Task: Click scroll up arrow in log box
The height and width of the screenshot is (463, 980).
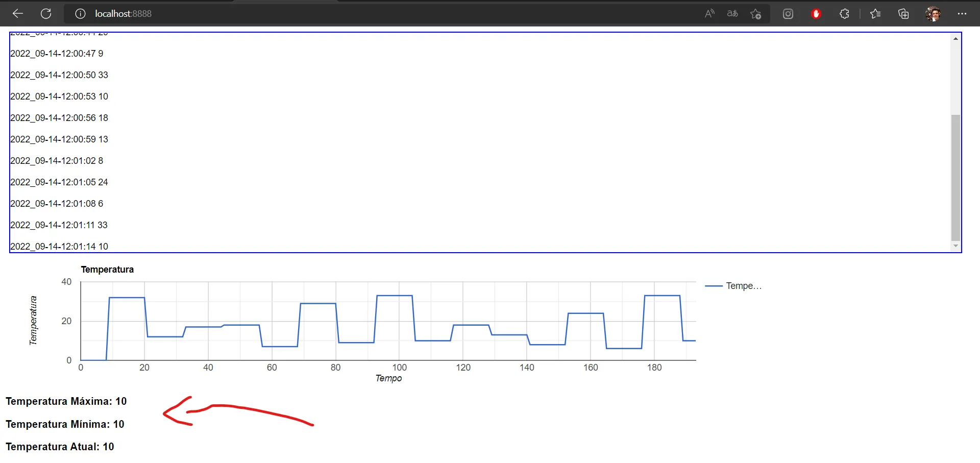Action: pyautogui.click(x=955, y=39)
